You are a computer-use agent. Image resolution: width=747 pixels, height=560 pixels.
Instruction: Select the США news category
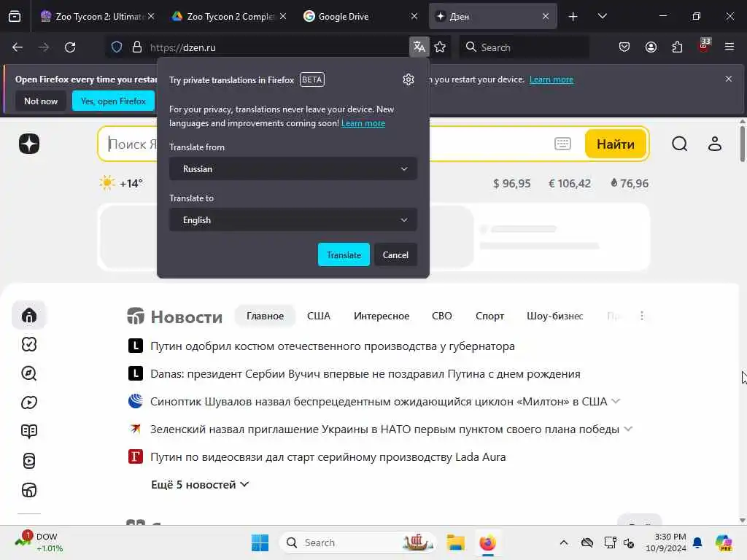pyautogui.click(x=319, y=316)
